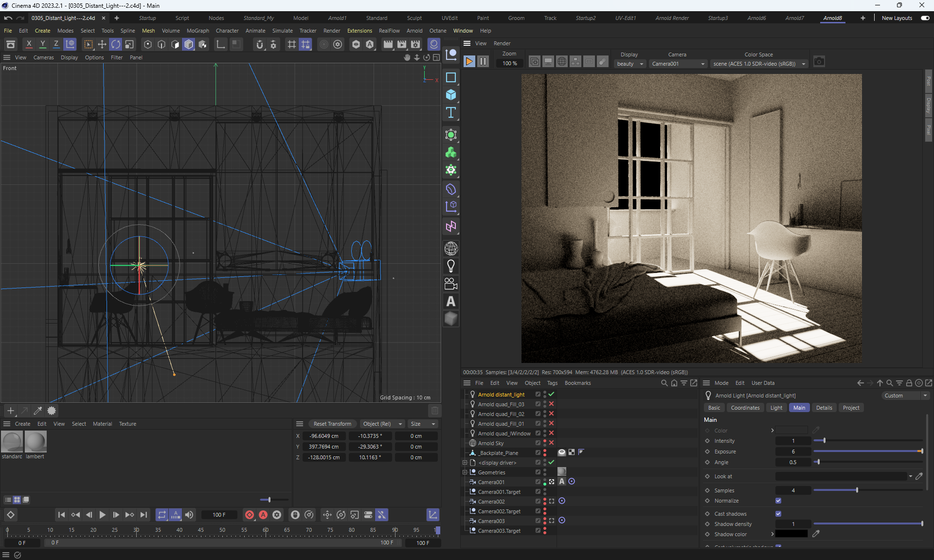Pause the Arnold IPR render
The width and height of the screenshot is (934, 560).
point(483,62)
